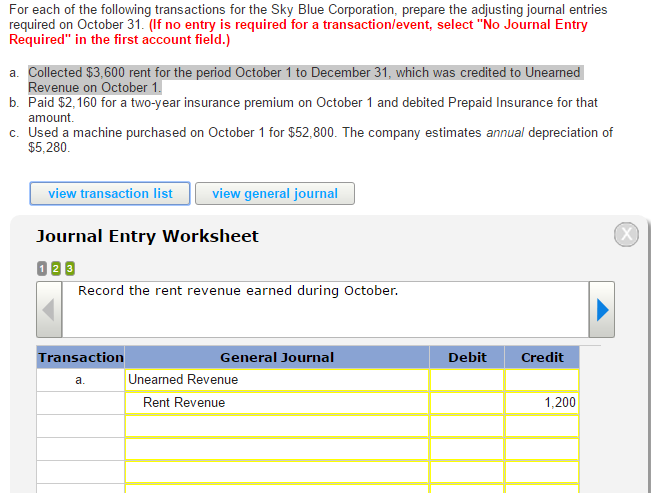Click the Transaction column header

(x=81, y=357)
